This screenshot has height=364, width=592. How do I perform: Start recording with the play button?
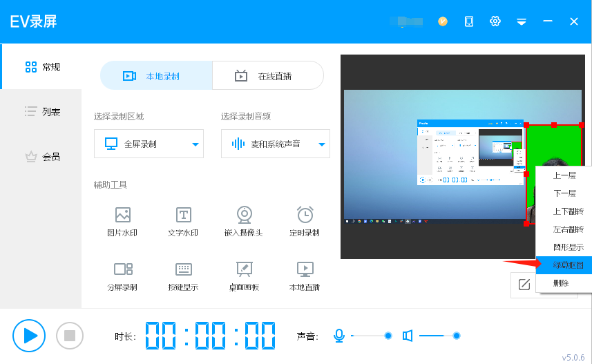pos(29,335)
